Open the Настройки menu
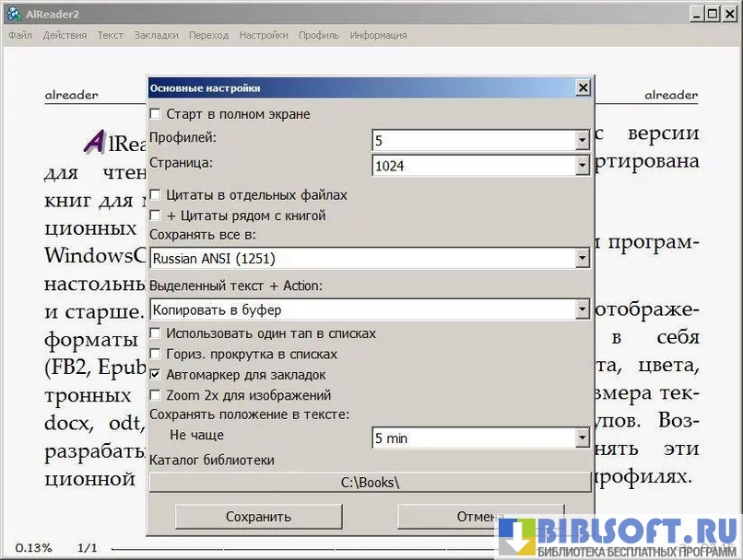Image resolution: width=743 pixels, height=560 pixels. (263, 35)
